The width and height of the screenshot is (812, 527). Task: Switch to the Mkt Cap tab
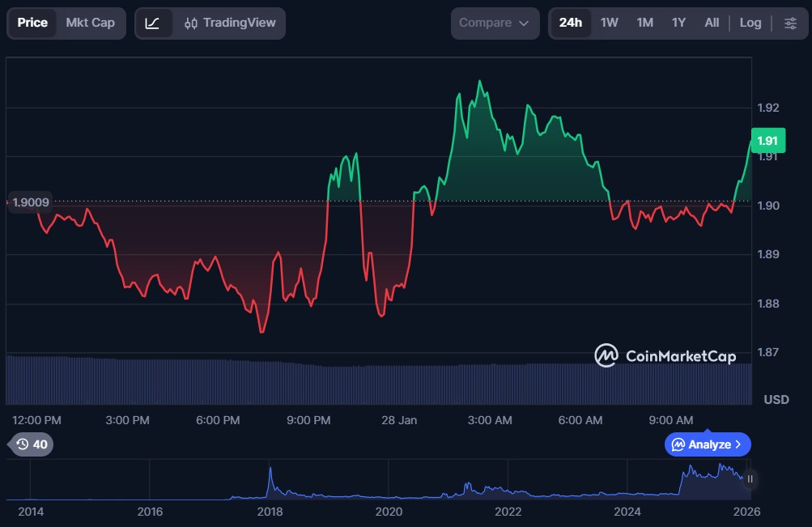(90, 23)
